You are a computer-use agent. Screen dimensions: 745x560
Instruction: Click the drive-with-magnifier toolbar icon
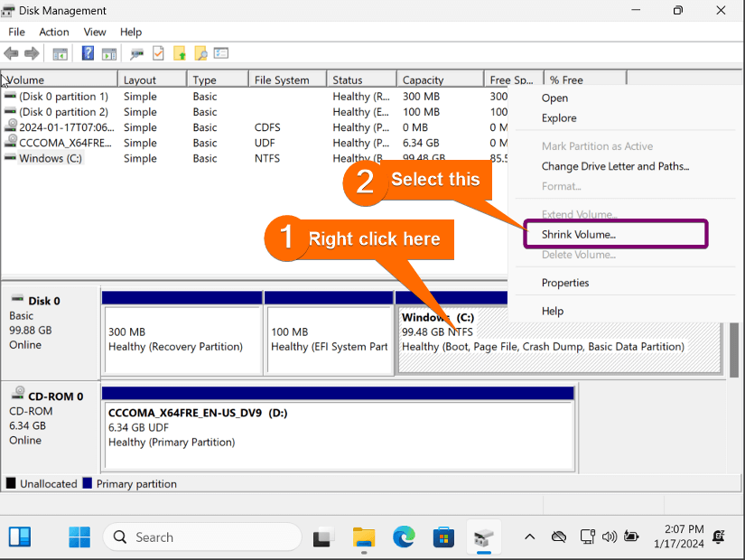137,53
